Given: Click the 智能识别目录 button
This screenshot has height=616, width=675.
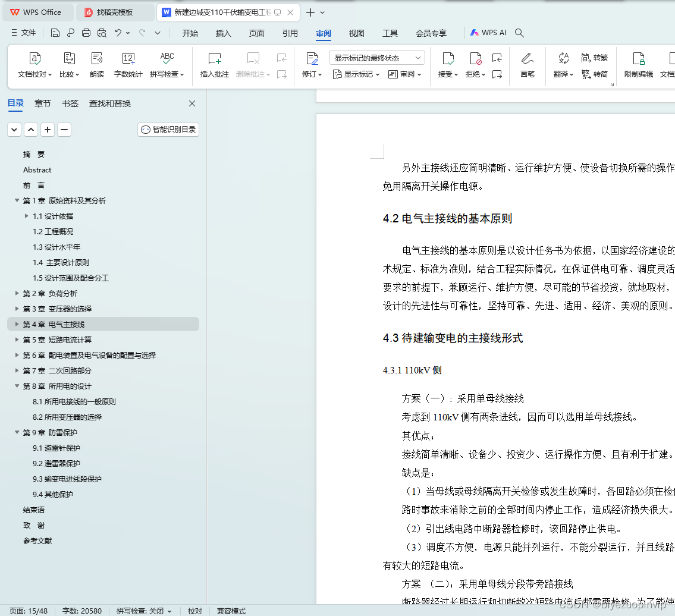Looking at the screenshot, I should pos(168,130).
